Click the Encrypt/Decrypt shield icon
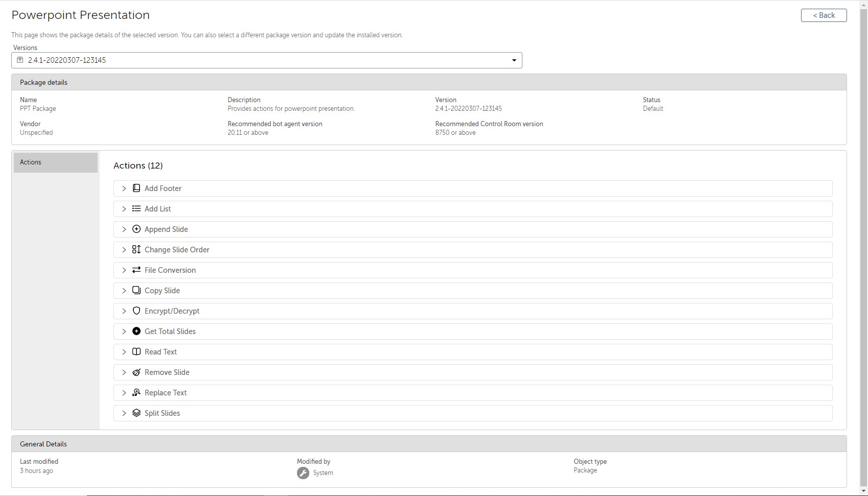 [x=136, y=311]
